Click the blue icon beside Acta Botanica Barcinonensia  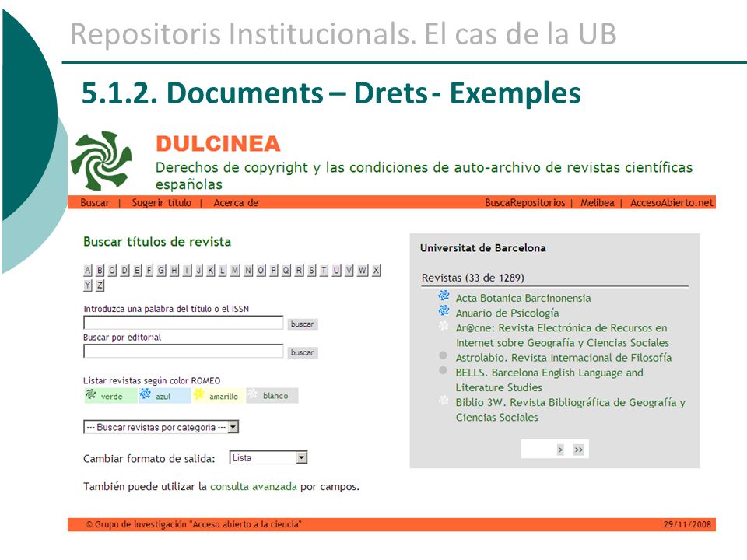[x=444, y=296]
